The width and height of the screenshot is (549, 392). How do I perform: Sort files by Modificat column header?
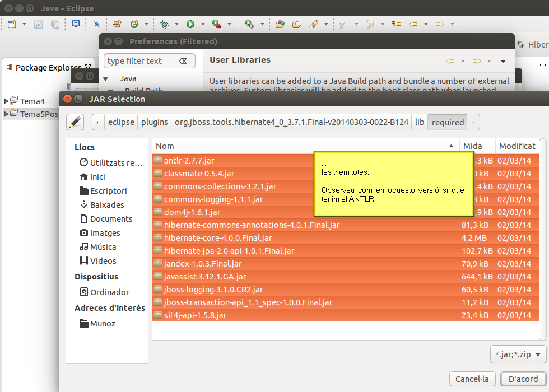pyautogui.click(x=517, y=146)
